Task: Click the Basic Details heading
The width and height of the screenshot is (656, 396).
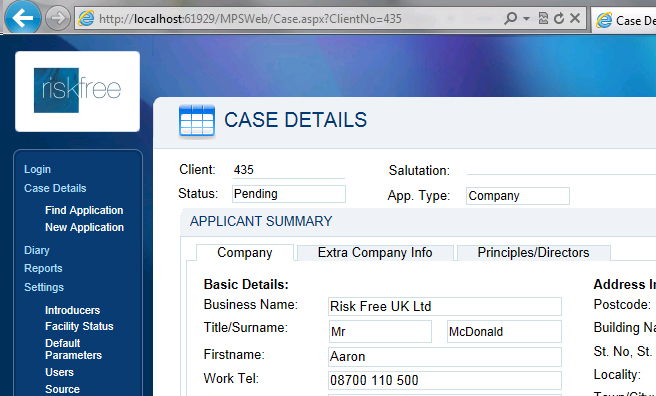Action: pos(246,284)
